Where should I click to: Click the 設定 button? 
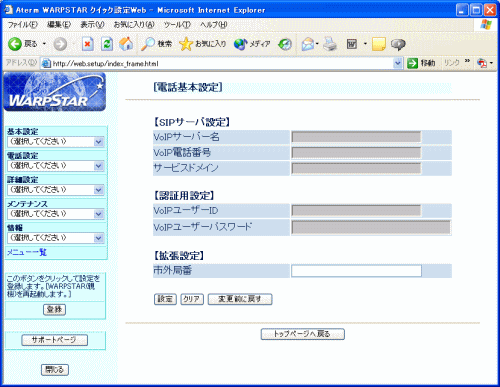pyautogui.click(x=165, y=299)
